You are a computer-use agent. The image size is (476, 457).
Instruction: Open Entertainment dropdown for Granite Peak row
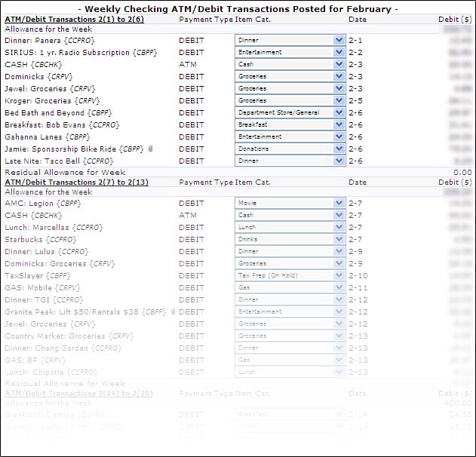coord(290,311)
